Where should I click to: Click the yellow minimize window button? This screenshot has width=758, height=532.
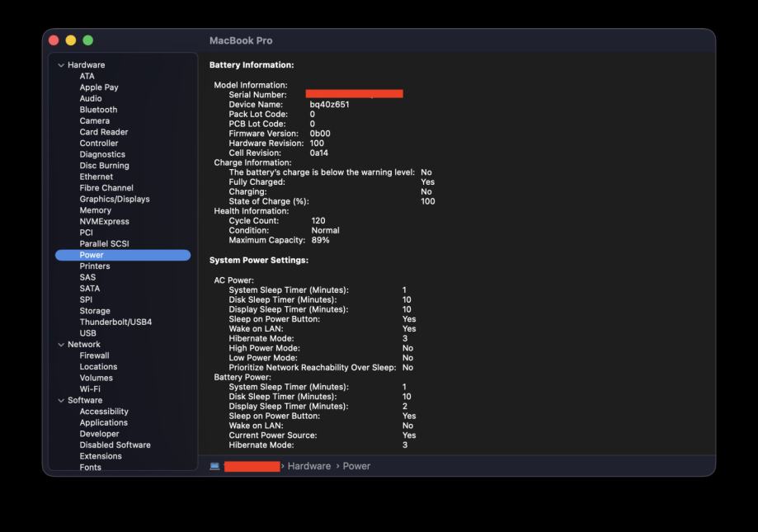point(71,40)
